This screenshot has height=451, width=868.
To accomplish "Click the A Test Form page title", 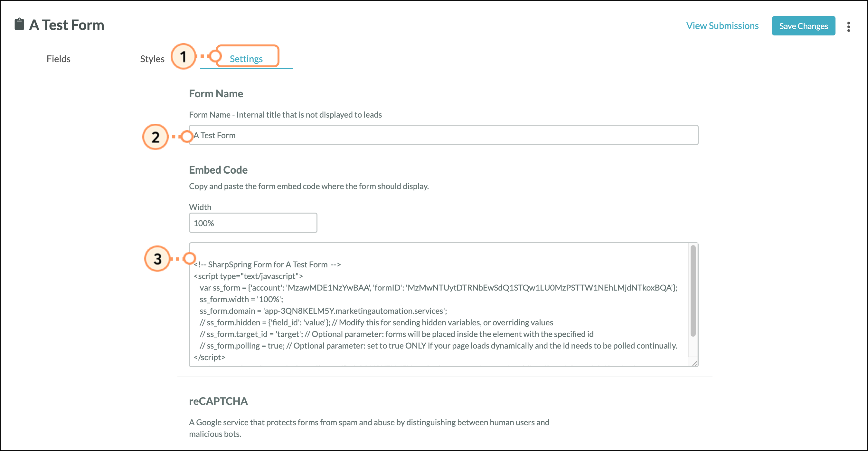I will click(x=67, y=25).
